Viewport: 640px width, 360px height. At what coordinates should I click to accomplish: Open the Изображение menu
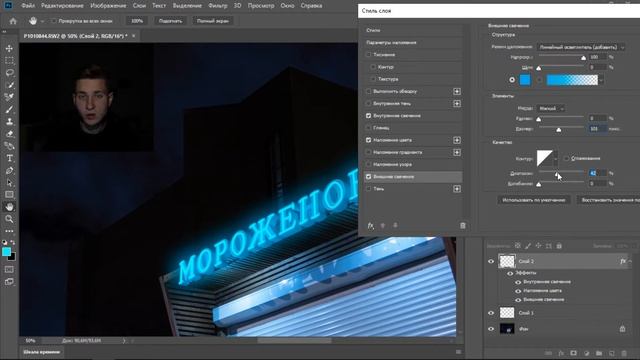[x=108, y=6]
